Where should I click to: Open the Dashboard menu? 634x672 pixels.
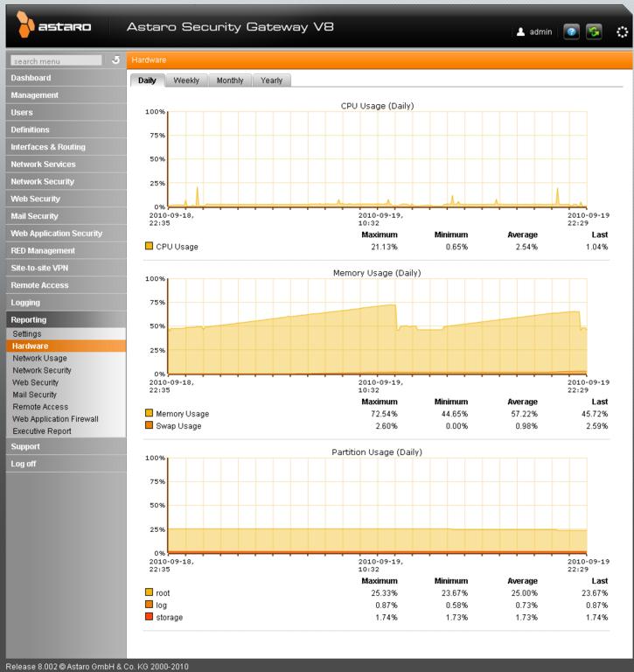click(x=66, y=78)
